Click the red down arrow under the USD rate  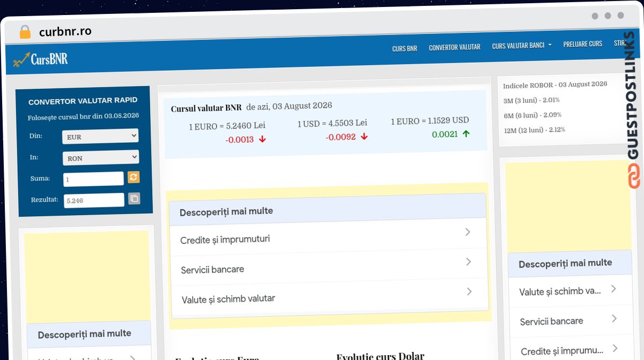pos(364,136)
